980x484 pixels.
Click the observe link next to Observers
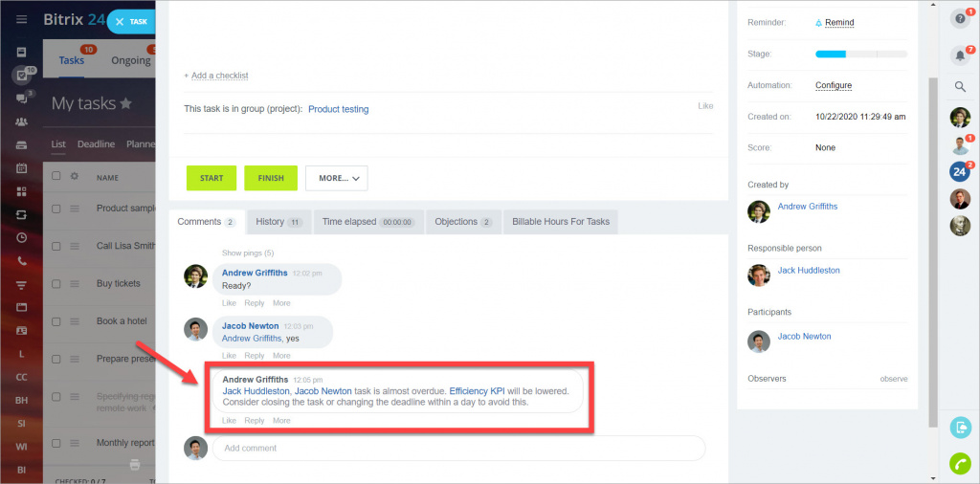pos(894,379)
